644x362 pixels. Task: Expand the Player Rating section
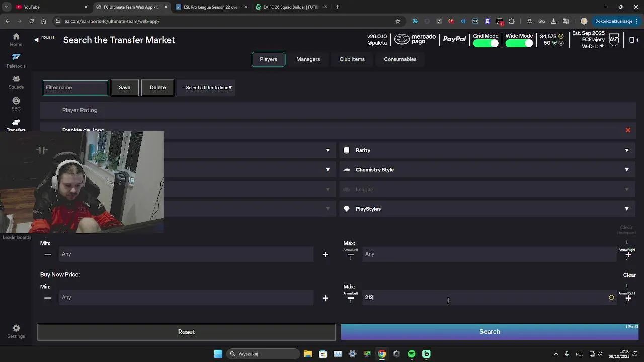[x=338, y=110]
